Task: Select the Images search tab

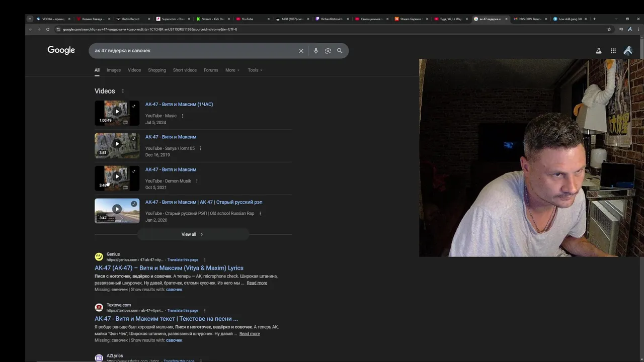Action: tap(114, 70)
